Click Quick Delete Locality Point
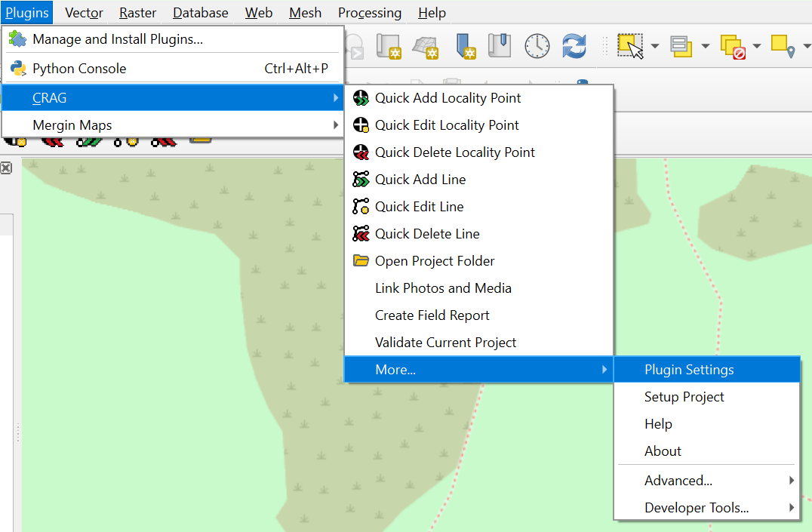The width and height of the screenshot is (812, 532). [479, 152]
